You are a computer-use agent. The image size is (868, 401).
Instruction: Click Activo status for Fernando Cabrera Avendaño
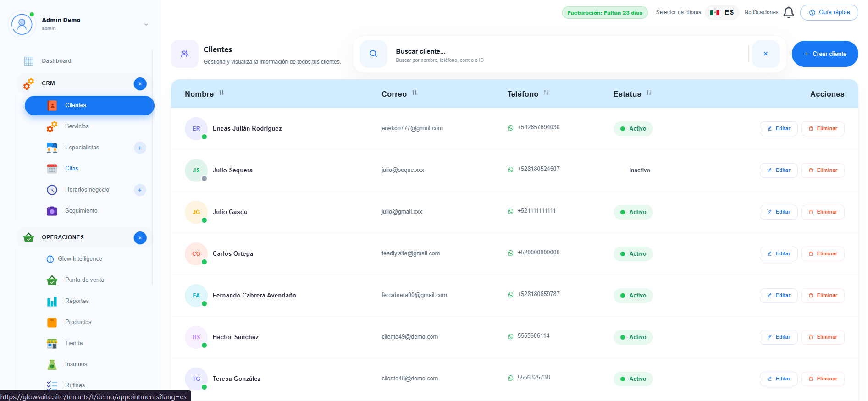click(x=633, y=296)
